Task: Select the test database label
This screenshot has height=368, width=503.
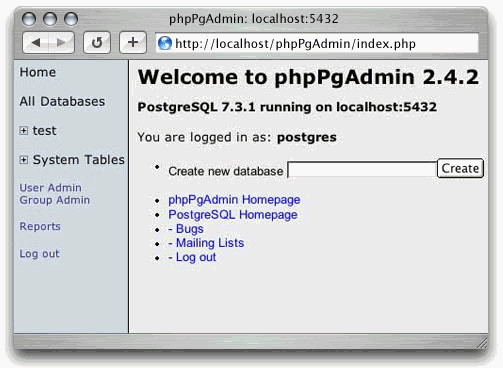Action: click(44, 131)
